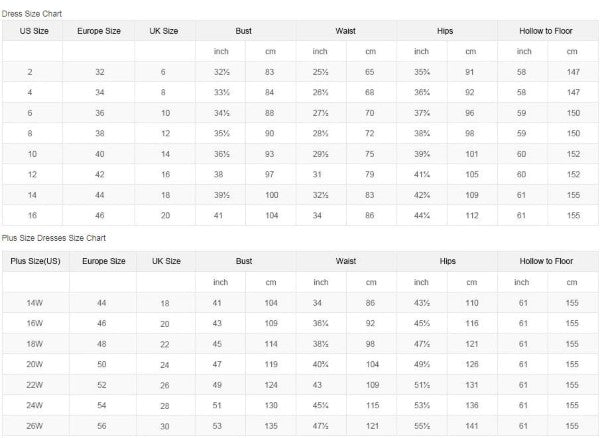Select the 'US Size' column header

click(31, 31)
